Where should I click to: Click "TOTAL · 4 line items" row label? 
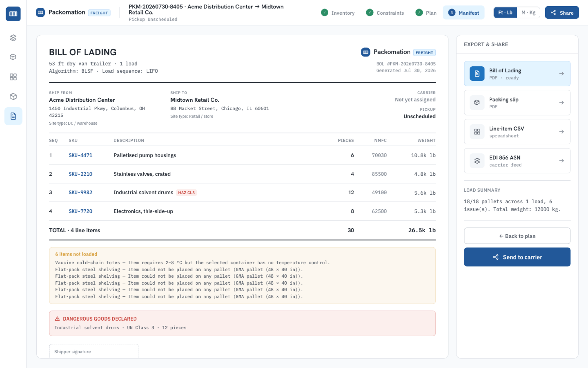pos(74,230)
